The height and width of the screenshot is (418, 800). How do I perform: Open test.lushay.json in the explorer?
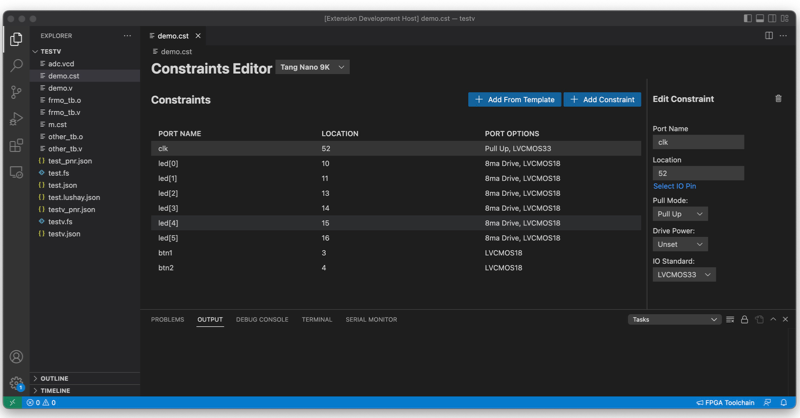pyautogui.click(x=85, y=198)
